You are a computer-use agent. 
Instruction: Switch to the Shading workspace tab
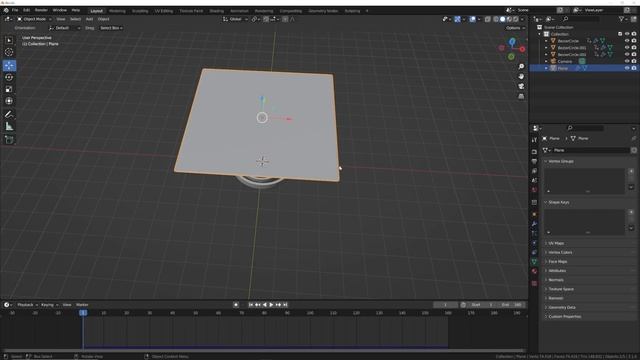pos(216,11)
